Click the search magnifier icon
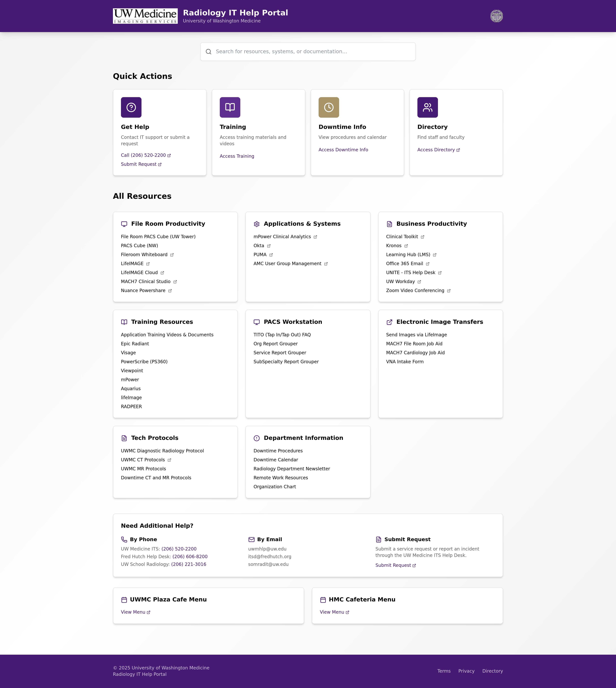Image resolution: width=616 pixels, height=688 pixels. (209, 52)
